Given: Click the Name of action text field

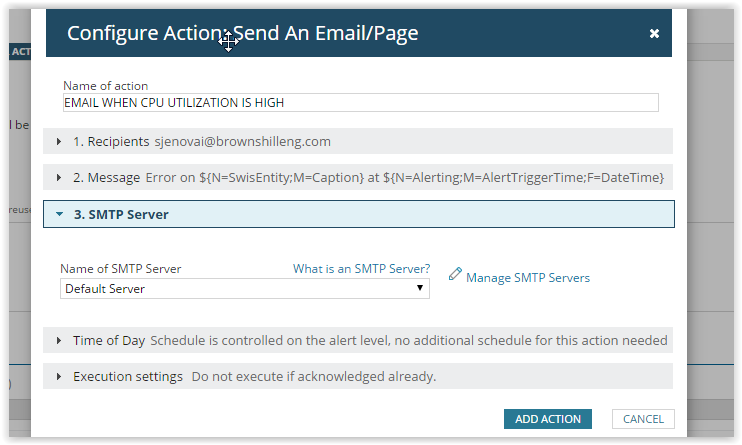Looking at the screenshot, I should (361, 103).
